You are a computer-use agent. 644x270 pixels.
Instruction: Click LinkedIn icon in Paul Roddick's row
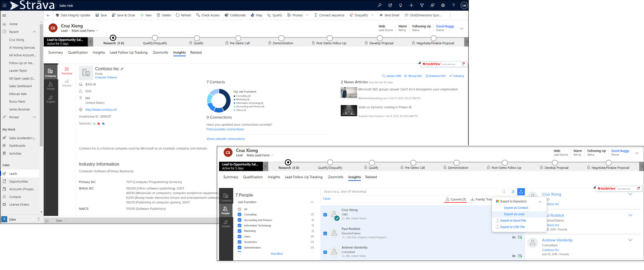point(514,237)
